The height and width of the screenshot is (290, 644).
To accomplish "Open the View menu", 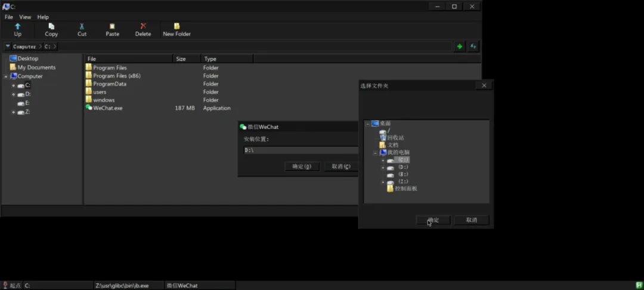I will pos(25,17).
